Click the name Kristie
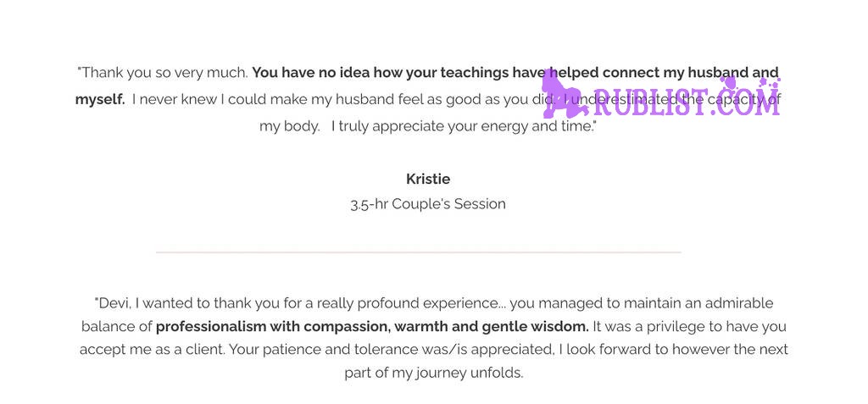Image resolution: width=868 pixels, height=404 pixels. click(x=428, y=179)
